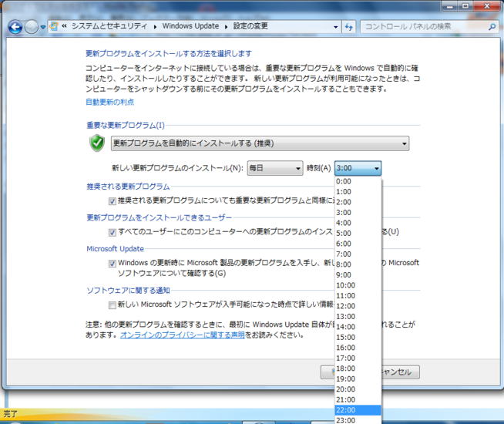Screen dimensions: 504x424
Task: Click the Forward navigation arrow button
Action: pos(32,27)
